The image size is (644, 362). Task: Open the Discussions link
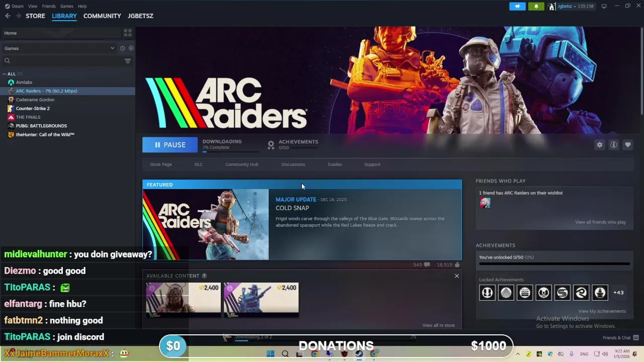tap(293, 164)
